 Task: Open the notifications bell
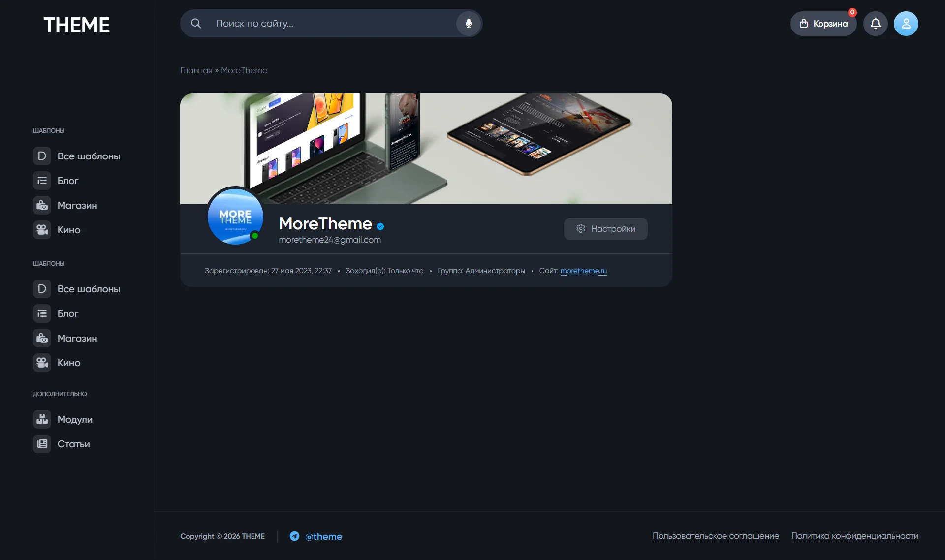click(876, 24)
